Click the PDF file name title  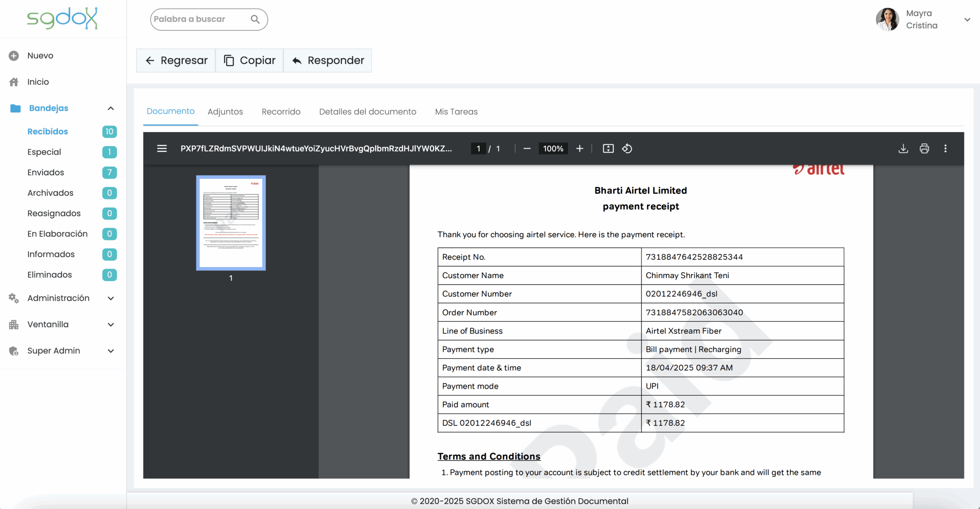coord(316,148)
